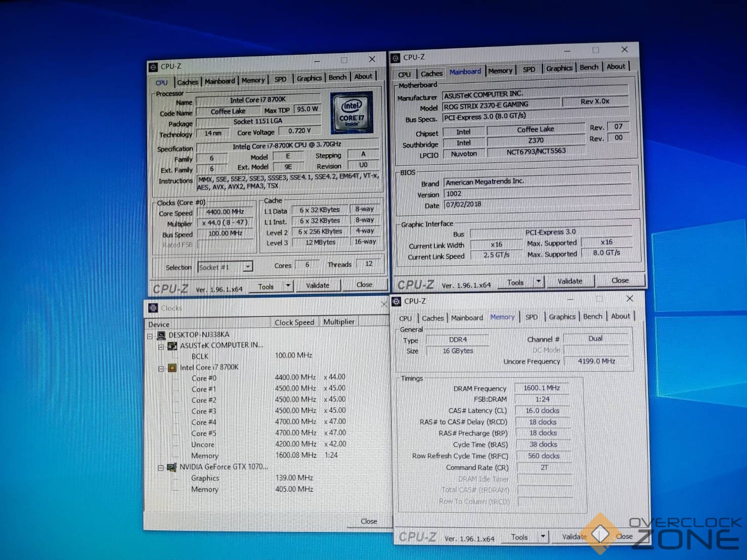The width and height of the screenshot is (747, 560).
Task: Switch to the CPU tab in the Memory window
Action: pos(406,318)
